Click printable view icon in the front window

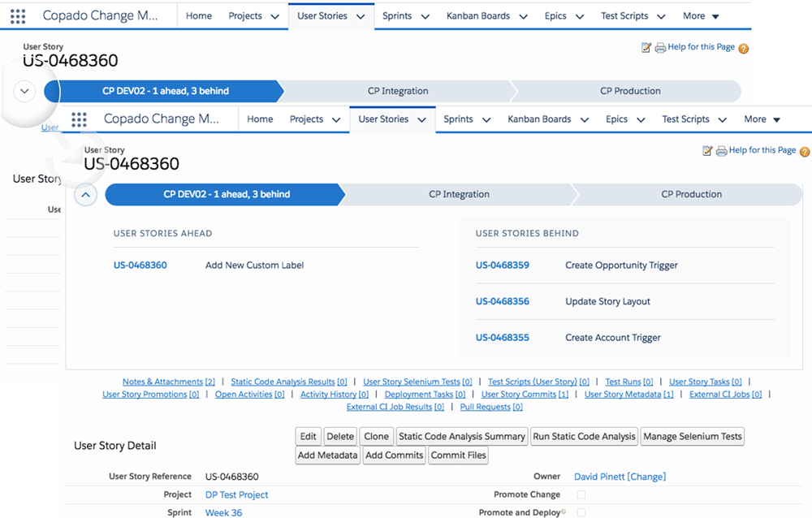click(x=721, y=151)
